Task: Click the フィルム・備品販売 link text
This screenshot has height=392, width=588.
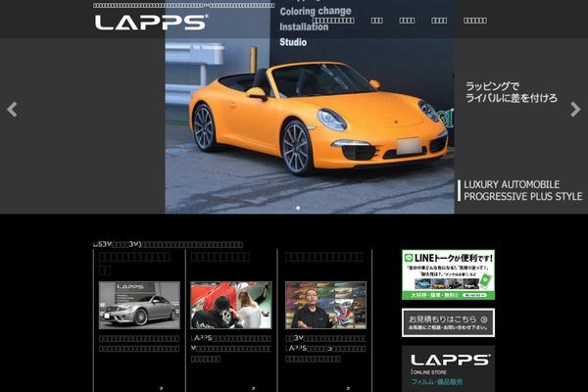Action: (437, 382)
